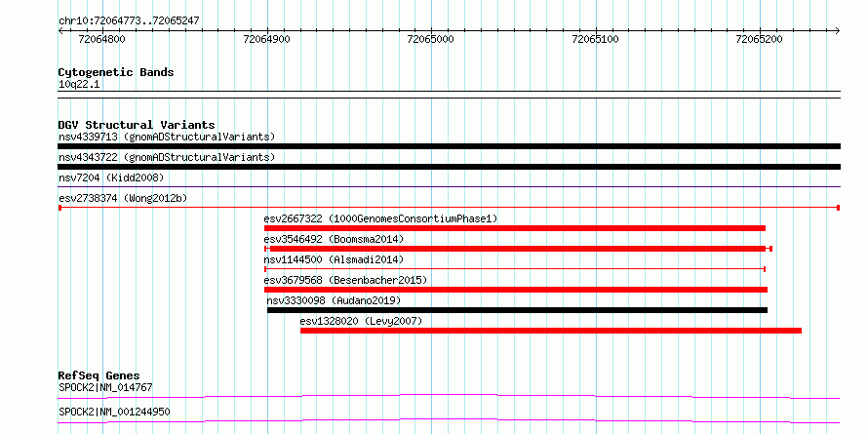Screen dimensions: 868x434
Task: Open variant nsv4343722 label
Action: pyautogui.click(x=167, y=157)
